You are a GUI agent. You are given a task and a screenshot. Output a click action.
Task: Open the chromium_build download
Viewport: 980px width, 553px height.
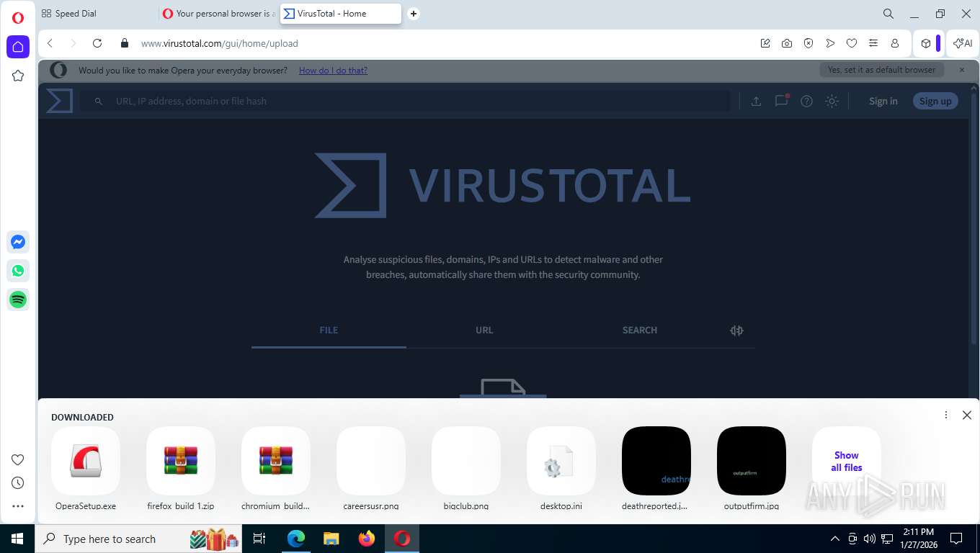coord(276,468)
